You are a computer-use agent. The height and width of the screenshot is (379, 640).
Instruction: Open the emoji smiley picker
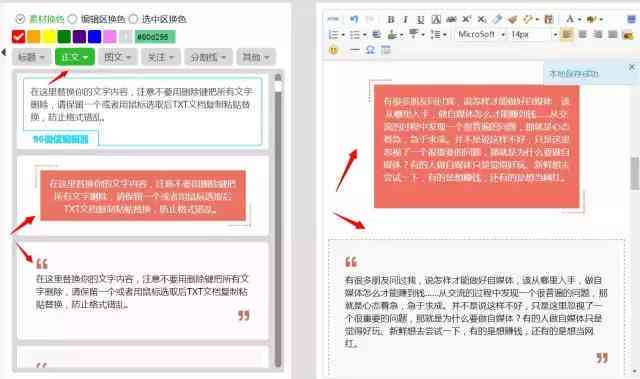(x=333, y=50)
